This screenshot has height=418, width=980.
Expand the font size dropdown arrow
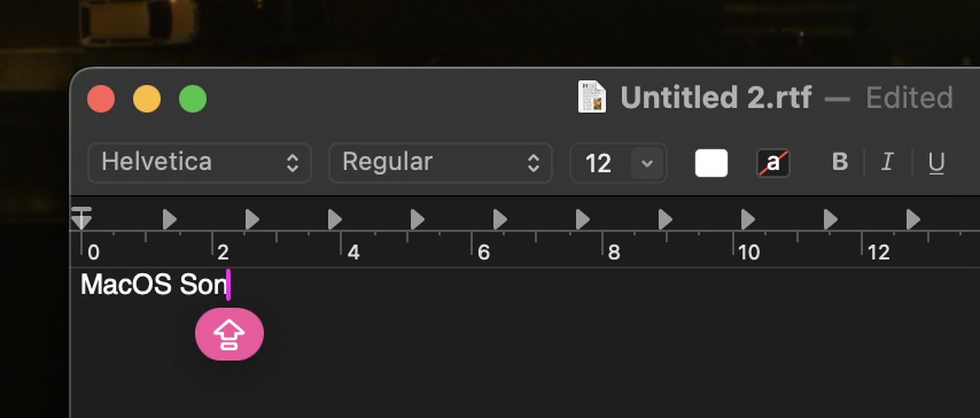coord(647,163)
